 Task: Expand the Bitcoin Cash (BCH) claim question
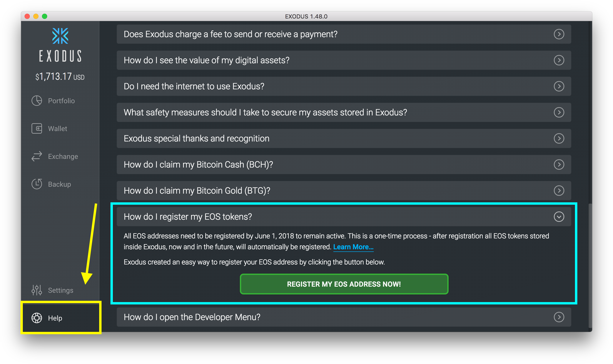(559, 164)
